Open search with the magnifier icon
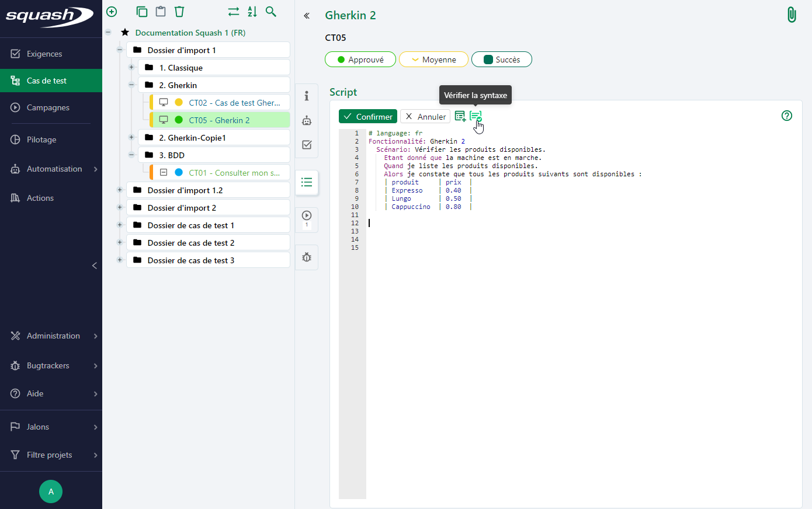The width and height of the screenshot is (812, 509). (x=271, y=12)
